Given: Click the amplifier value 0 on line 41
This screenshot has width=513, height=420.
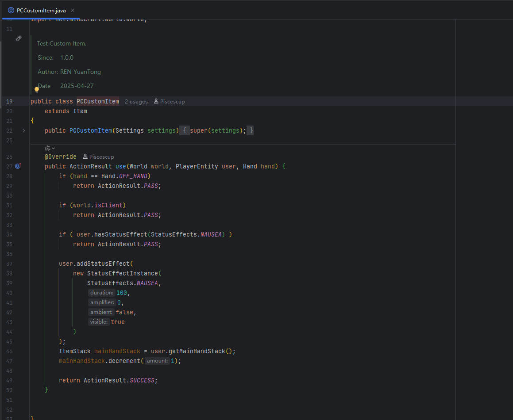Looking at the screenshot, I should click(x=119, y=303).
